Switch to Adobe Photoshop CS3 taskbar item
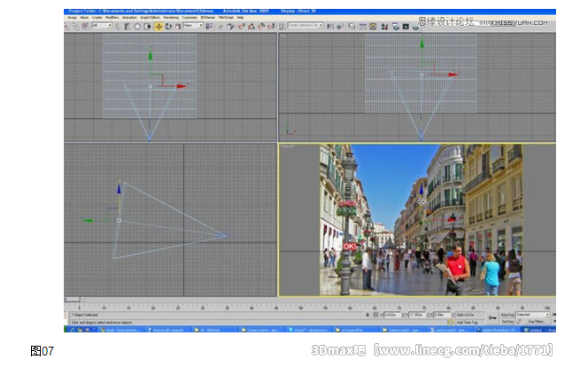This screenshot has height=367, width=588. pyautogui.click(x=496, y=330)
